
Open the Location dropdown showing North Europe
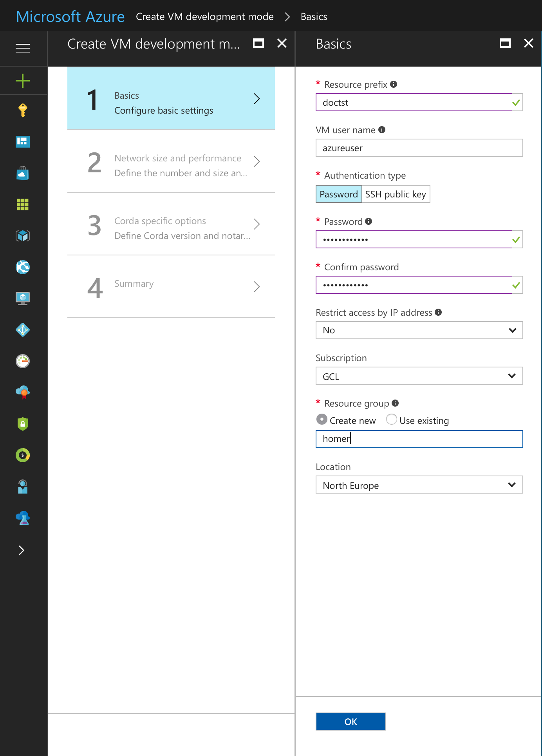pyautogui.click(x=419, y=485)
